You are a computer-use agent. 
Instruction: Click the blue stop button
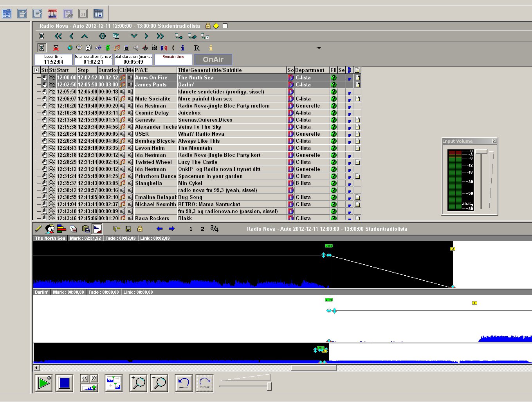point(64,383)
